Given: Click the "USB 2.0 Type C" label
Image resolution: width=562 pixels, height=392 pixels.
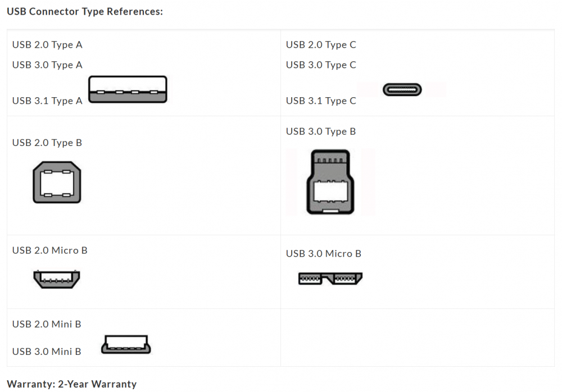Looking at the screenshot, I should pyautogui.click(x=321, y=45).
